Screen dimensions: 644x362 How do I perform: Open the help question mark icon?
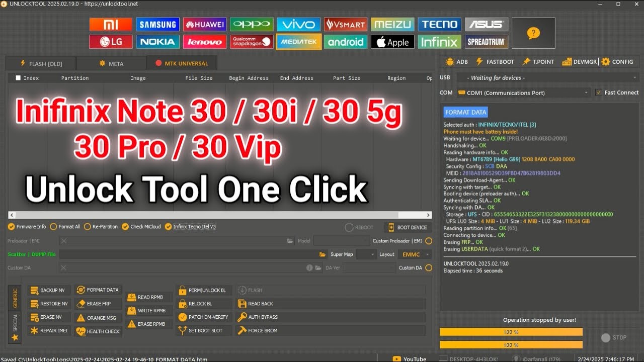pos(533,33)
